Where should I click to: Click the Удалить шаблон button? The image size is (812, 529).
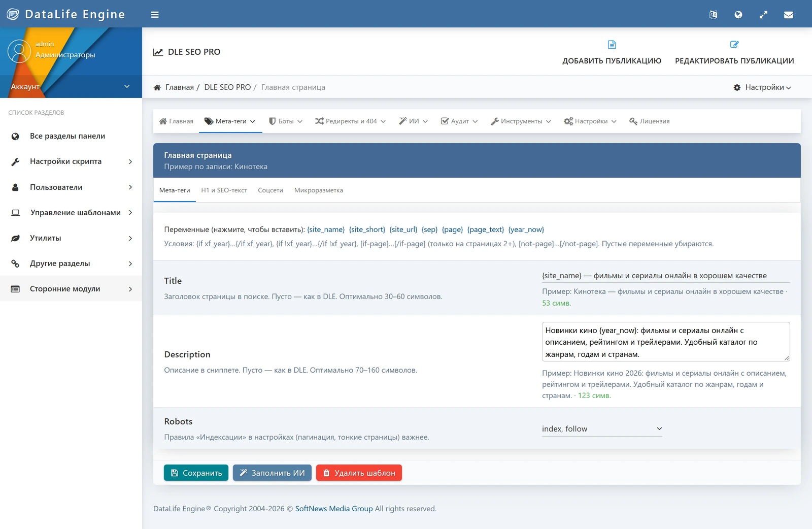[x=359, y=473]
